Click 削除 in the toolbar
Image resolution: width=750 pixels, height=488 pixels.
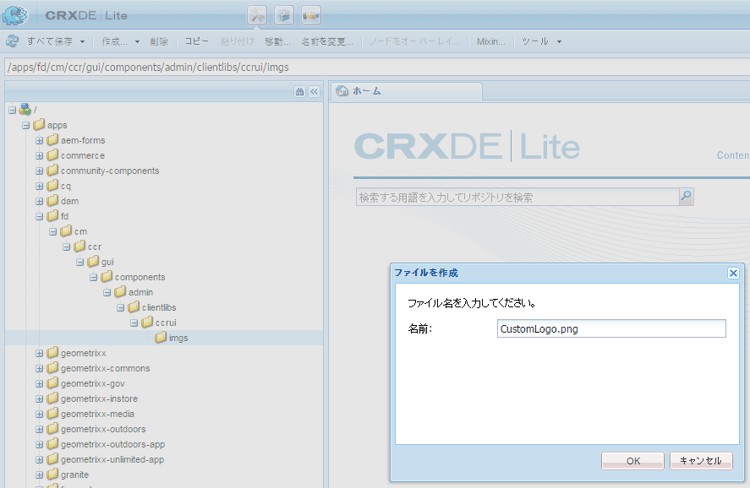click(159, 42)
